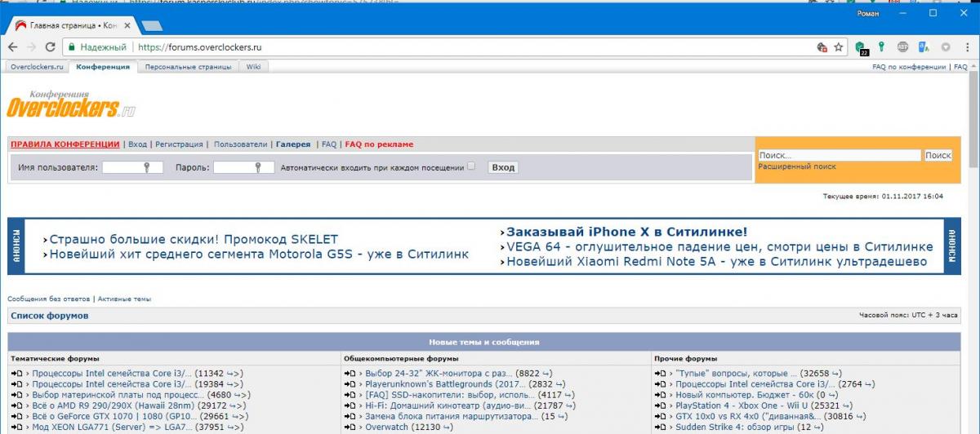Click the blocked cookies icon in address bar
This screenshot has height=434, width=980.
tap(822, 47)
